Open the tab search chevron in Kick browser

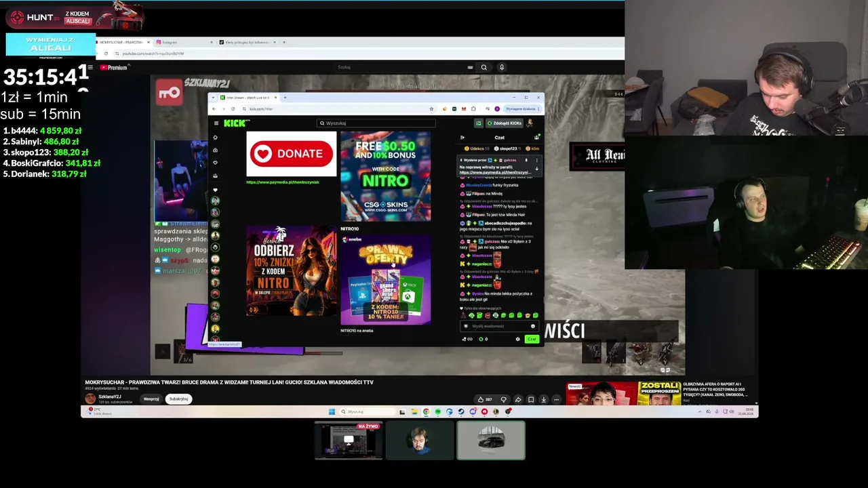point(213,98)
